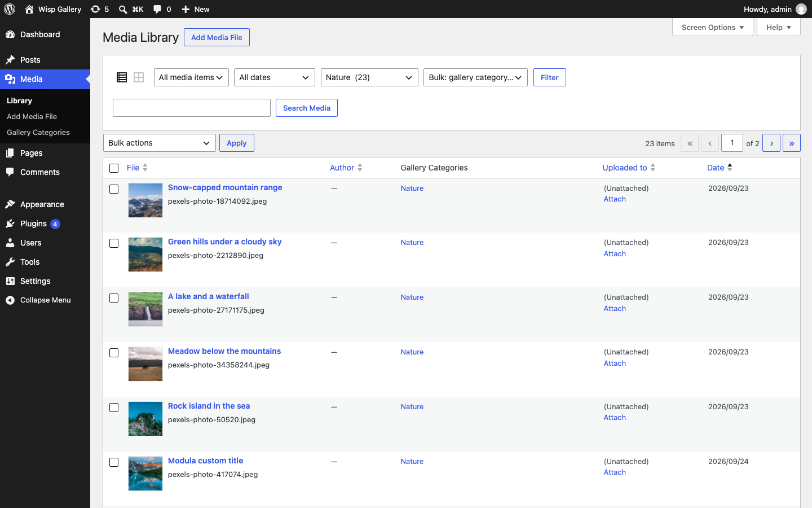Switch to list view icon
This screenshot has width=812, height=508.
pyautogui.click(x=122, y=77)
